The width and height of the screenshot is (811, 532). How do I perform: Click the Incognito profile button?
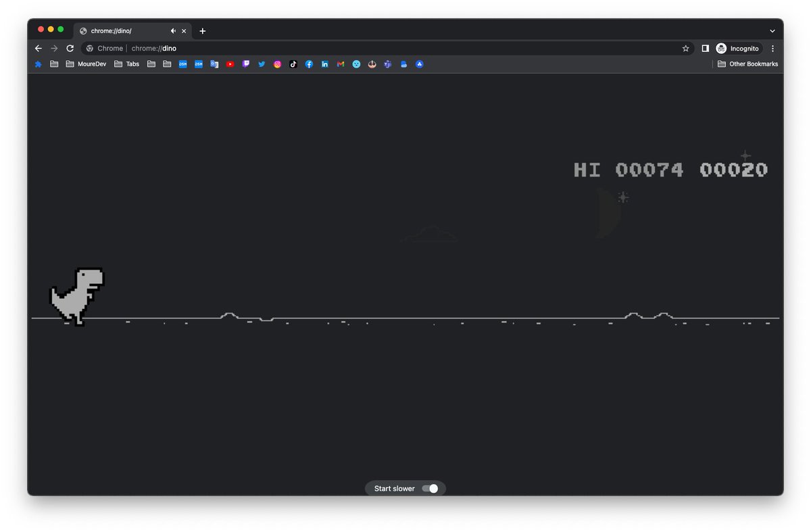[738, 49]
